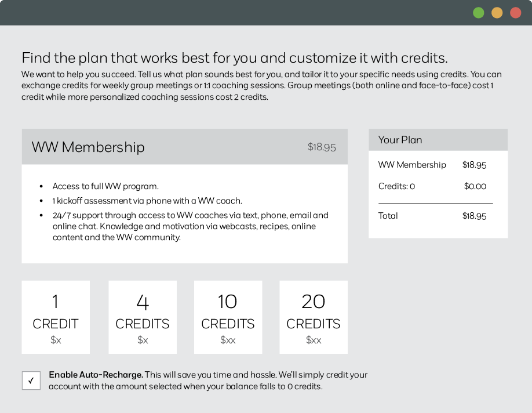532x413 pixels.
Task: Click the green window control dot
Action: coord(478,13)
